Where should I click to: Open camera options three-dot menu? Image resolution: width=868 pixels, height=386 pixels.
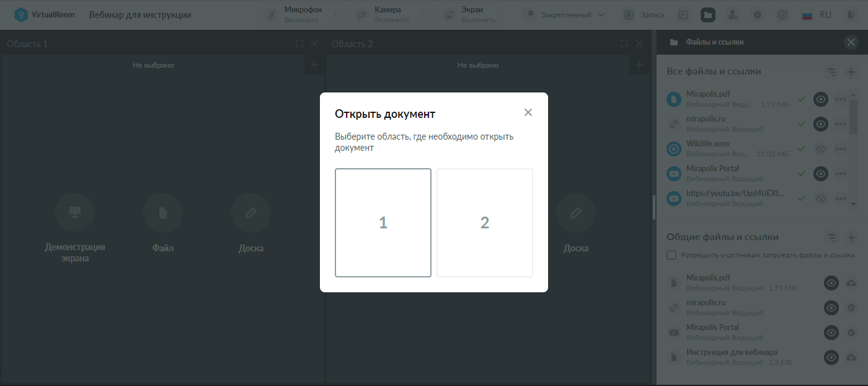(423, 15)
